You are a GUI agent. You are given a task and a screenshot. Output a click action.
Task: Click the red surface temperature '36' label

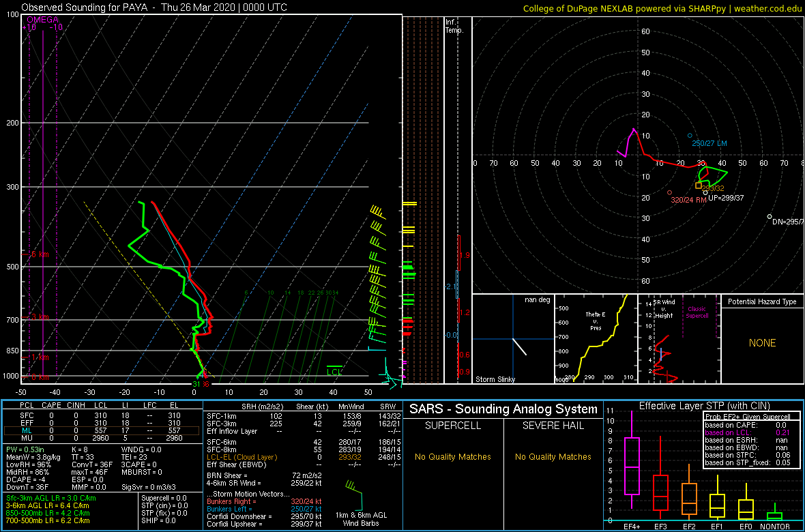pos(205,383)
